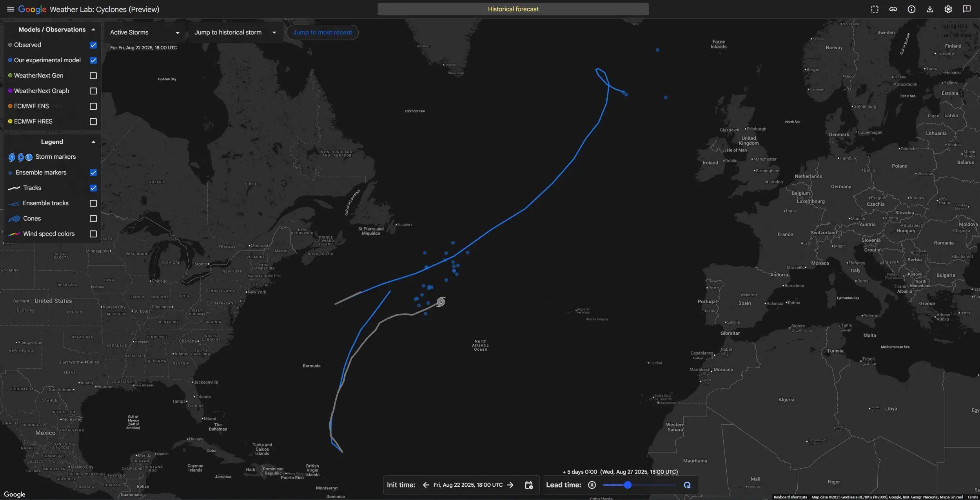Click the Lead time slider track end
Image resolution: width=980 pixels, height=500 pixels.
[x=675, y=485]
